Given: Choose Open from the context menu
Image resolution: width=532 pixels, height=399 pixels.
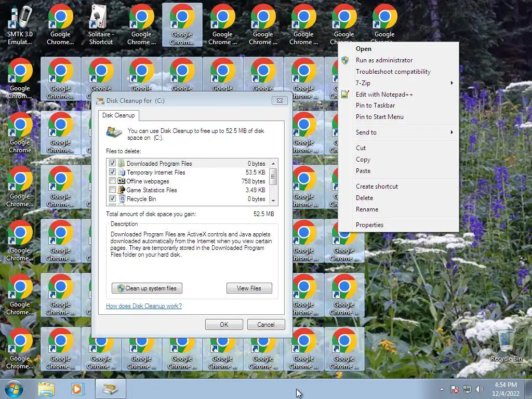Looking at the screenshot, I should tap(398, 49).
